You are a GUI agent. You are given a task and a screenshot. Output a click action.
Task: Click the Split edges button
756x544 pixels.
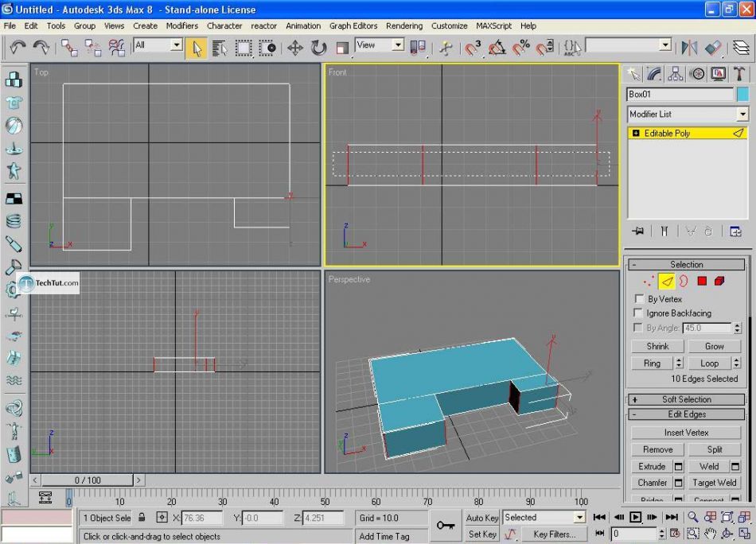pos(715,449)
